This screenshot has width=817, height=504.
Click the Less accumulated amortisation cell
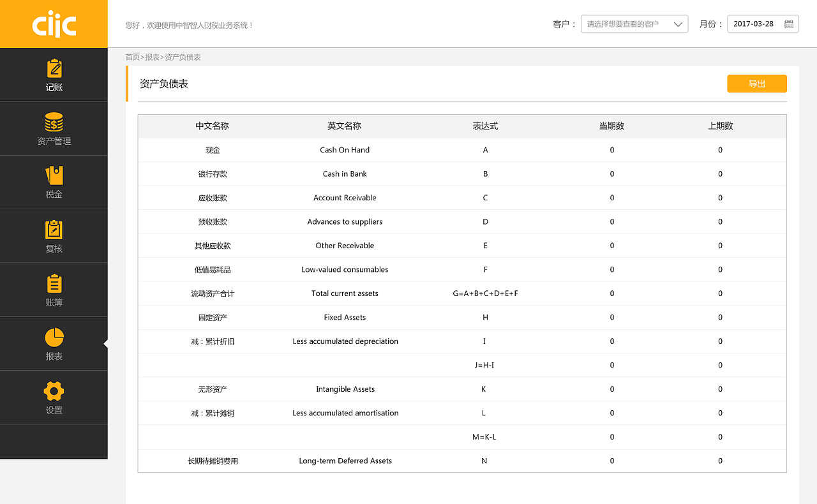tap(345, 413)
